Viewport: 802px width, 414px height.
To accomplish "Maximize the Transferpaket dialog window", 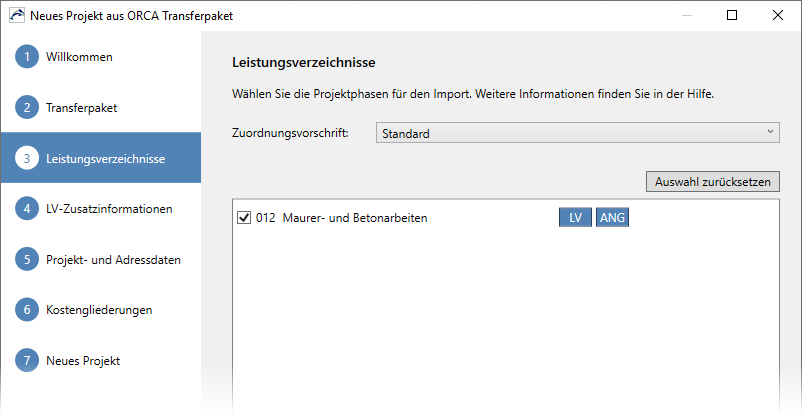I will pyautogui.click(x=732, y=15).
